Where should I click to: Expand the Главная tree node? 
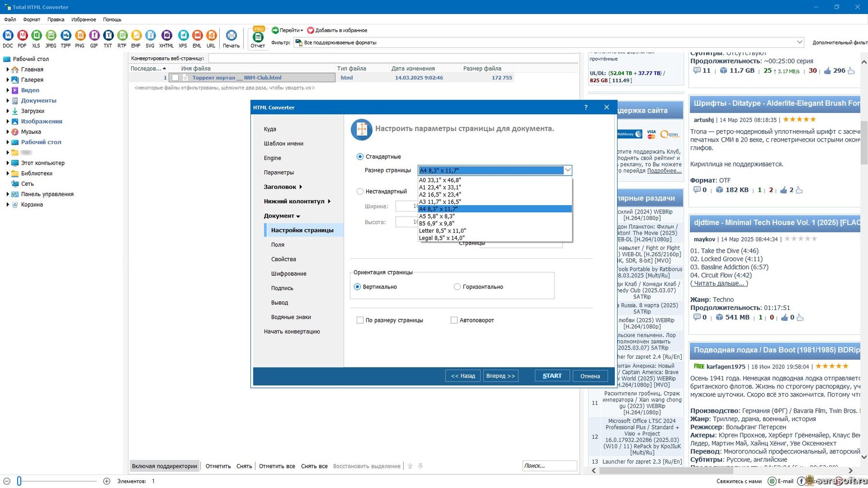(x=8, y=69)
